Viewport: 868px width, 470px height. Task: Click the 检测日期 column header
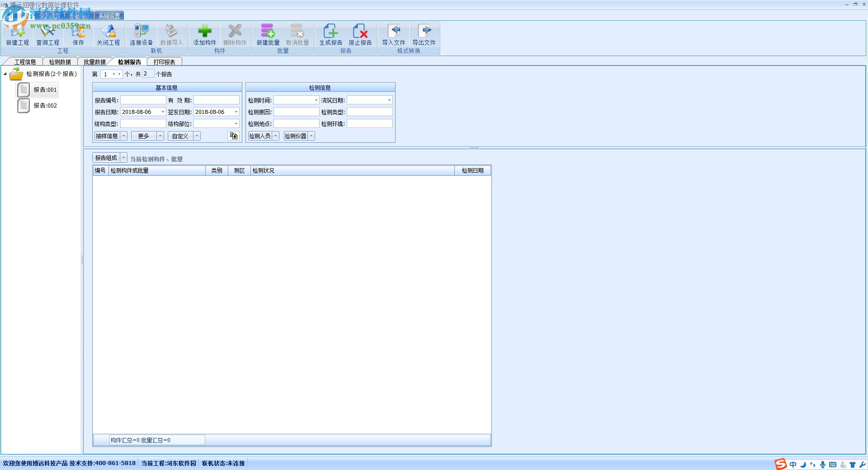[472, 170]
